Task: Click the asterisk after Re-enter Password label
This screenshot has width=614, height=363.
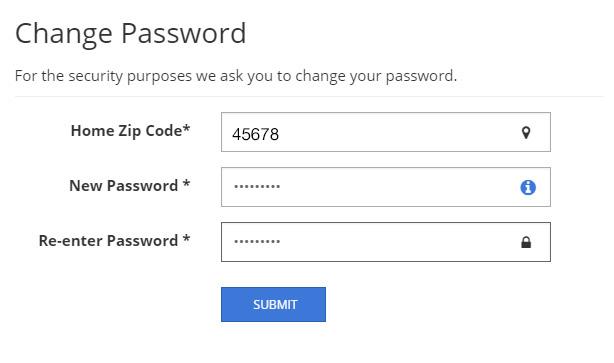Action: [186, 238]
